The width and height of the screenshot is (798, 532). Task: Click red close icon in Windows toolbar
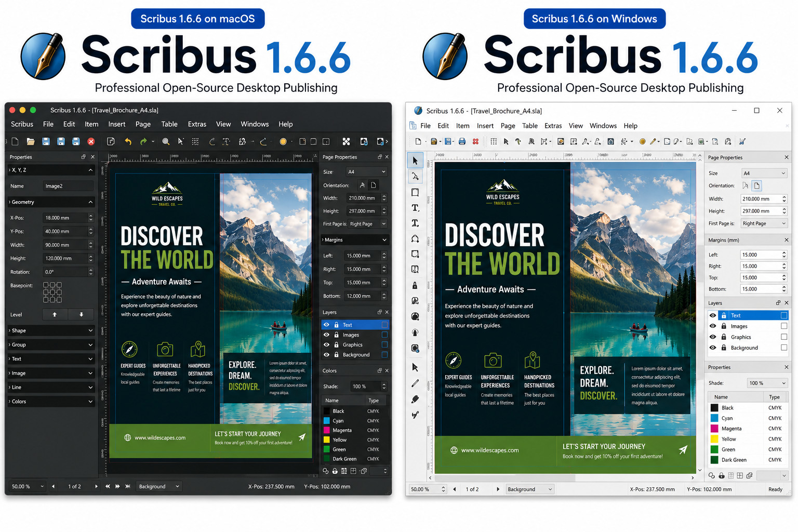(475, 141)
